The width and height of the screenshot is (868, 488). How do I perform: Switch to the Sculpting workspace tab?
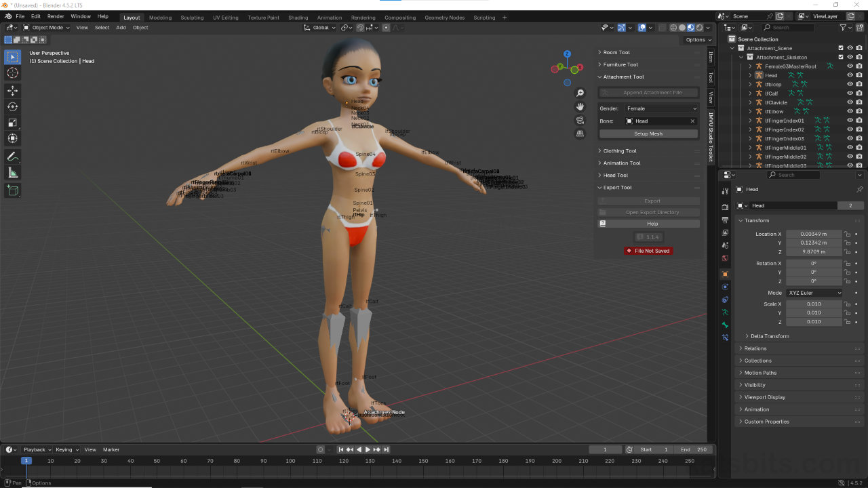pos(192,18)
